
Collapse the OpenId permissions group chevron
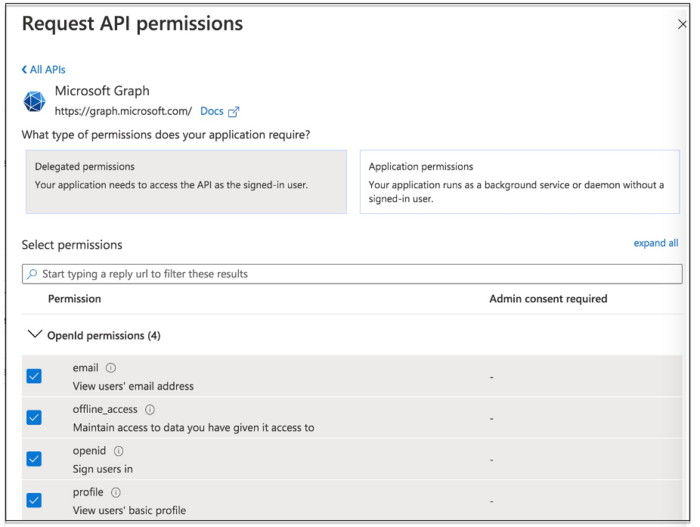[35, 335]
